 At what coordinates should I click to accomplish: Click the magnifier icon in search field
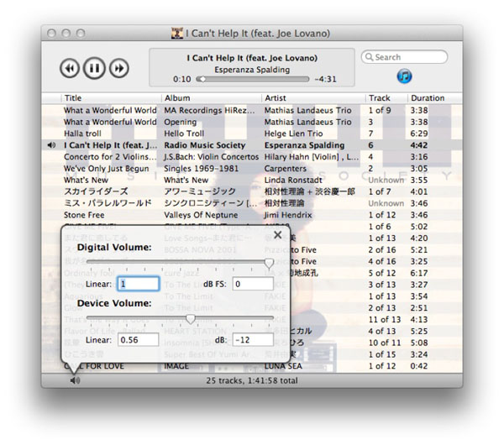point(370,57)
